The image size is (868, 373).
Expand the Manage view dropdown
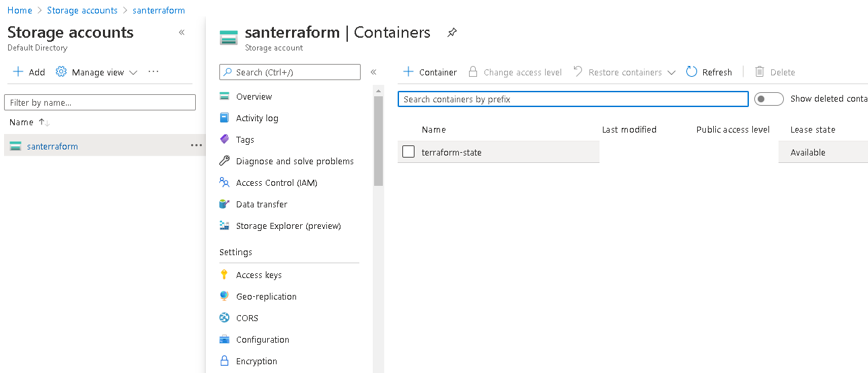pyautogui.click(x=133, y=73)
